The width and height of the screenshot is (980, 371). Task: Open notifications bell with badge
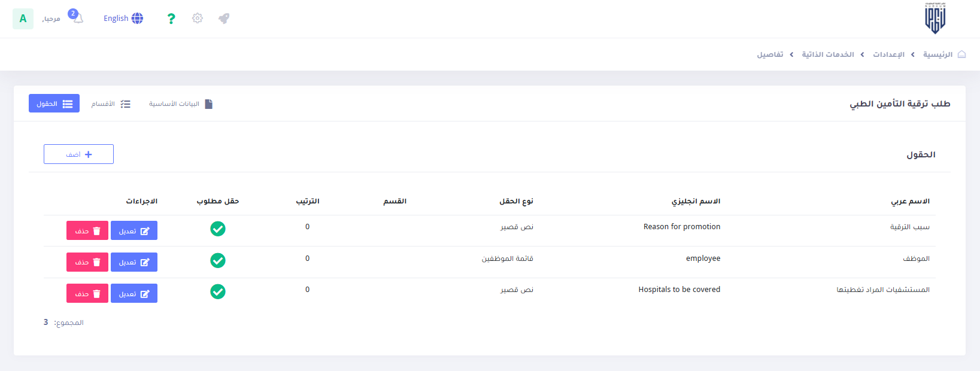click(77, 17)
